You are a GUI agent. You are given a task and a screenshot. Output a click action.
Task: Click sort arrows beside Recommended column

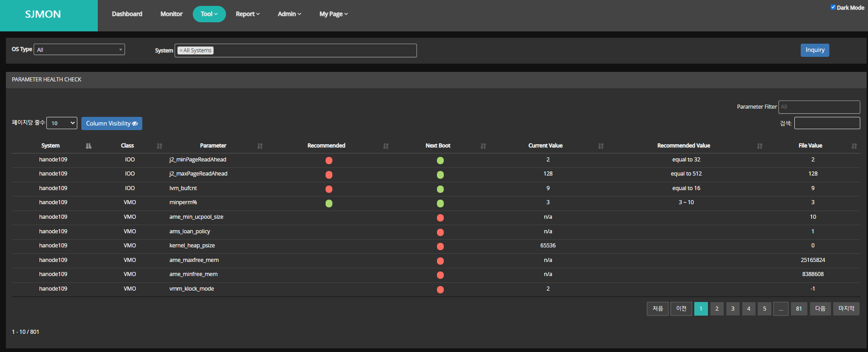click(x=386, y=146)
